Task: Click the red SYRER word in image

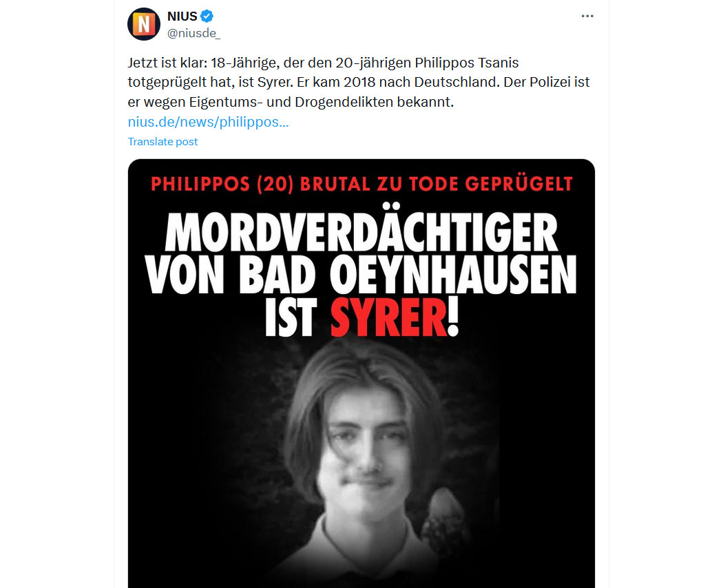Action: tap(389, 318)
